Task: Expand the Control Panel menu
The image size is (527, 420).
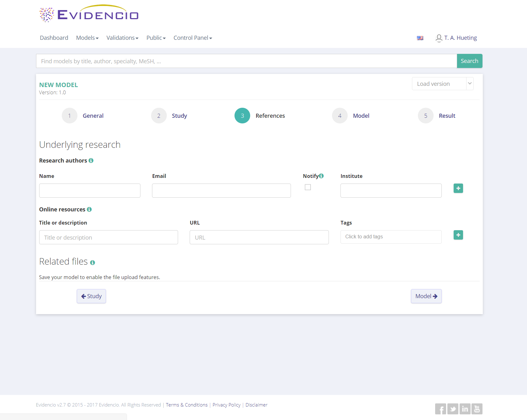Action: (192, 38)
